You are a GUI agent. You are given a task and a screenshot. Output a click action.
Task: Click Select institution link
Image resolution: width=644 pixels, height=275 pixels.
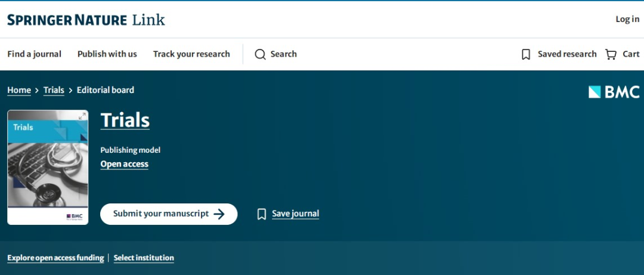[x=144, y=258]
